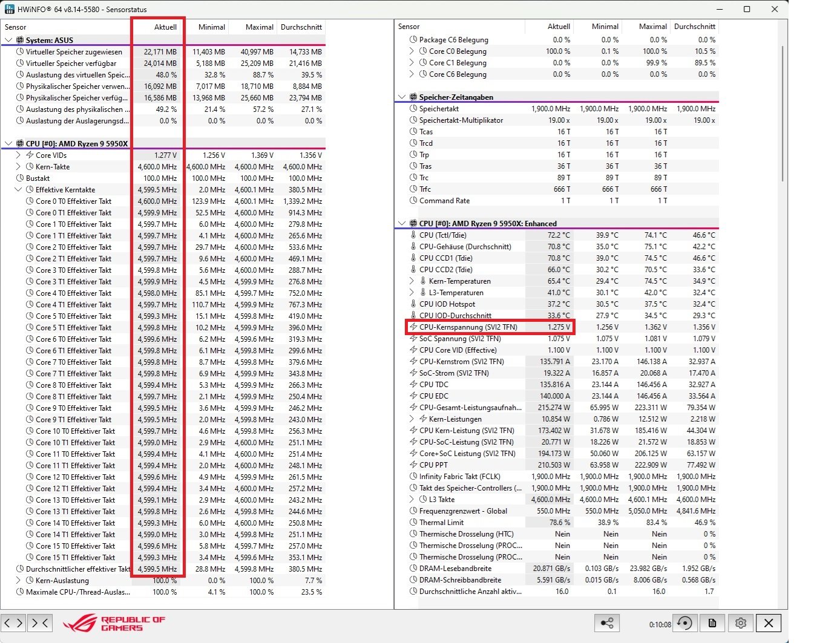
Task: Click clock icon of Bustakt row
Action: [x=20, y=178]
